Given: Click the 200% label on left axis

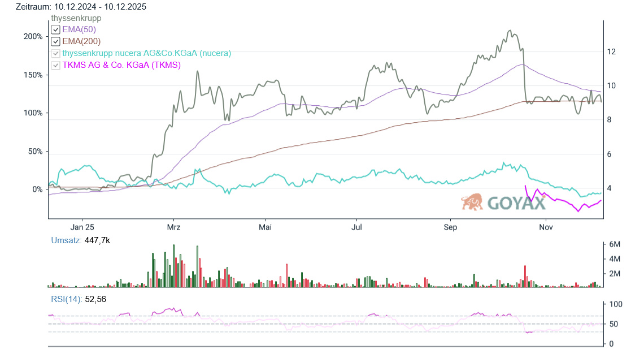Looking at the screenshot, I should pos(33,36).
